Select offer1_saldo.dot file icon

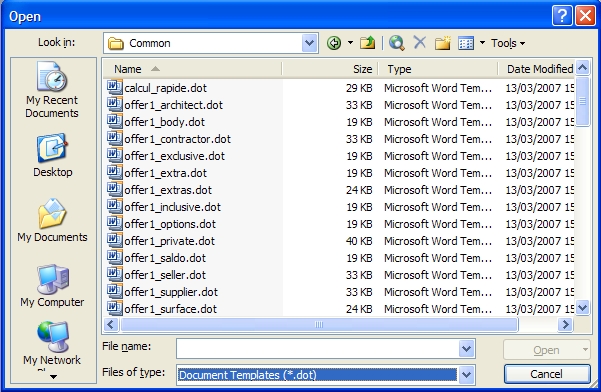click(115, 257)
